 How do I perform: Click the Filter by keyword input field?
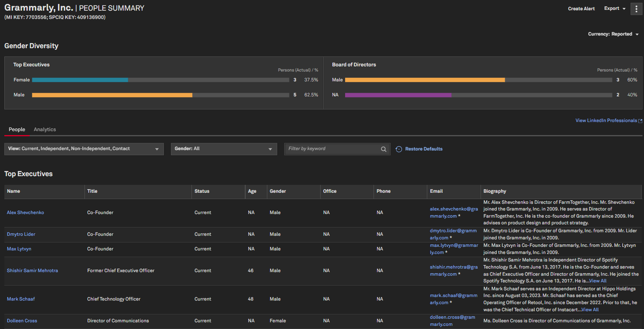[332, 149]
